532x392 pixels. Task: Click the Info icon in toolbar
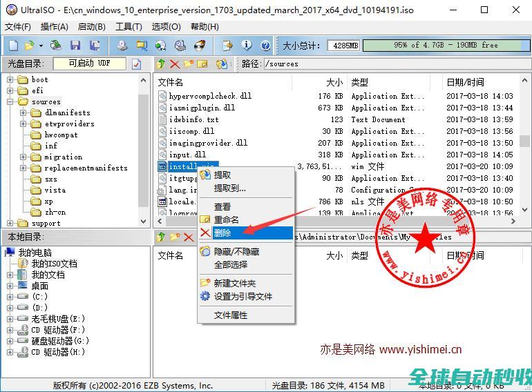coord(247,46)
